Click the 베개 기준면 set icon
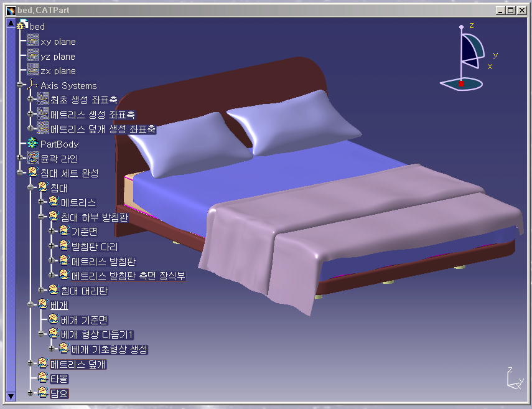The image size is (532, 409). pos(54,320)
